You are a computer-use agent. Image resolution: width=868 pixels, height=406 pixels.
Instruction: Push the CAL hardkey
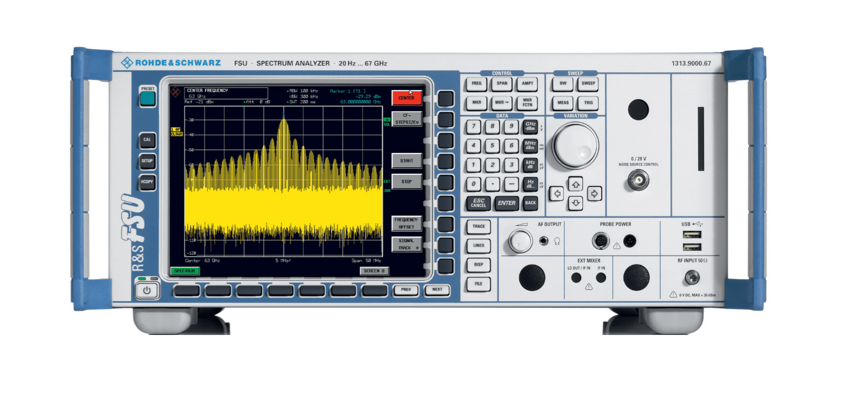point(147,140)
